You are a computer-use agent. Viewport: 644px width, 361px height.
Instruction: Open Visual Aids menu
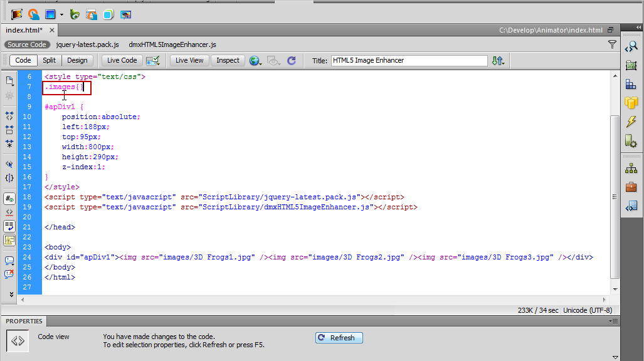[273, 61]
